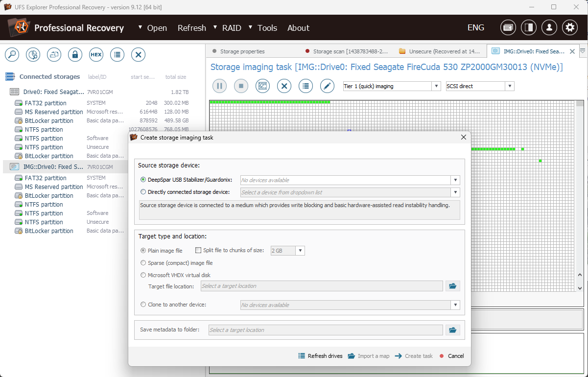Enable splitting file to chunks
Screen dimensions: 588x377
[198, 250]
